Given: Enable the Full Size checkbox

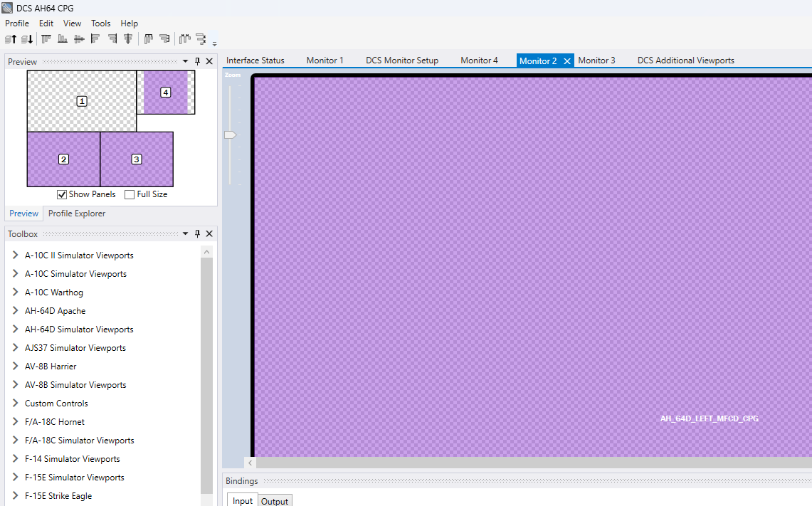Looking at the screenshot, I should (x=130, y=194).
